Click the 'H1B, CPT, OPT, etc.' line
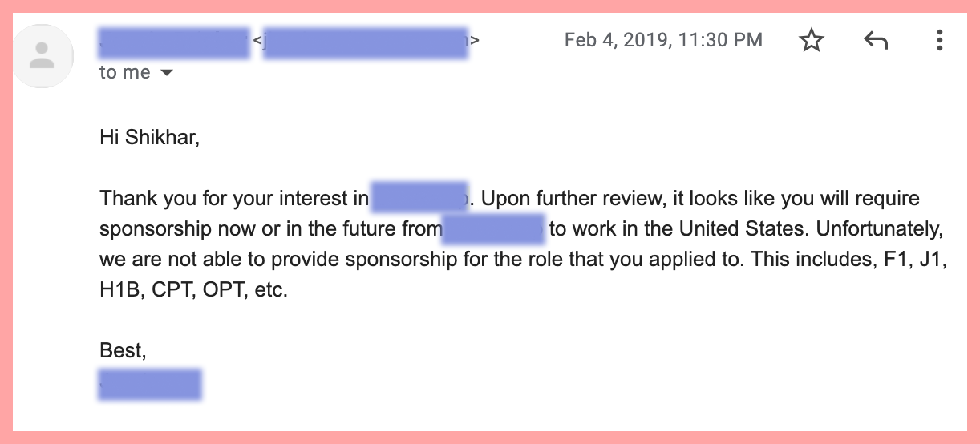 pos(193,289)
